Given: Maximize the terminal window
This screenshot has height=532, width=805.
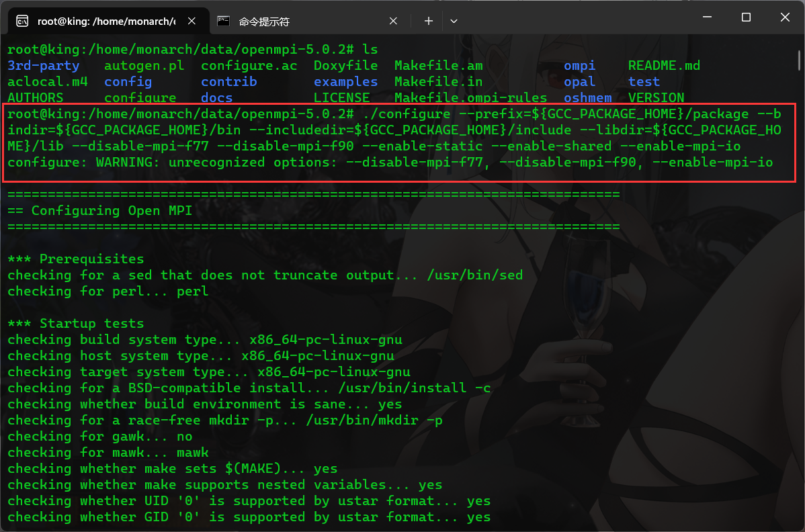Looking at the screenshot, I should 746,17.
